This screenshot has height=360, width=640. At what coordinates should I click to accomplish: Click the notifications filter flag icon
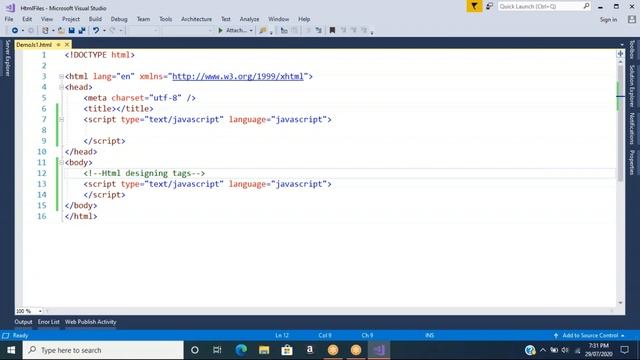474,6
